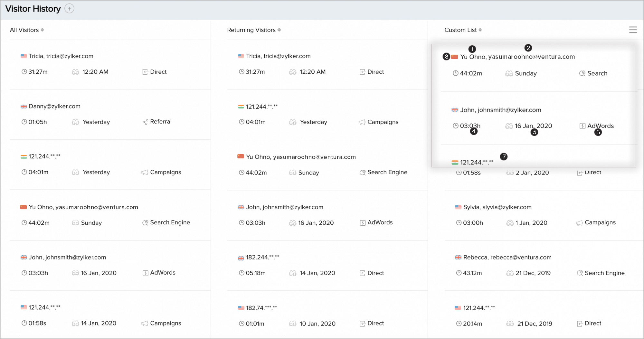The width and height of the screenshot is (644, 339).
Task: Click the flag icon next to Danny@zylker.com
Action: point(24,107)
